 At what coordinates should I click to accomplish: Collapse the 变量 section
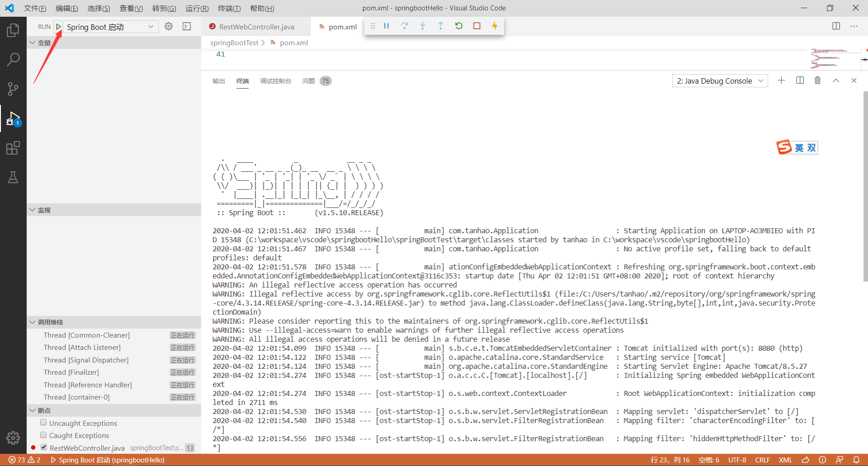(113, 42)
